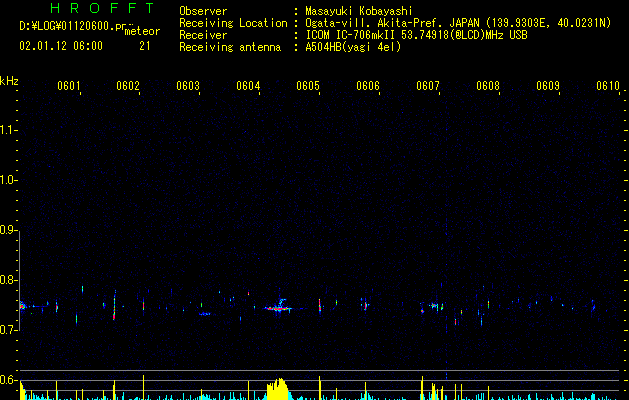Viewport: 629px width, 400px height.
Task: Click the 0.6 kHz axis label
Action: click(8, 380)
